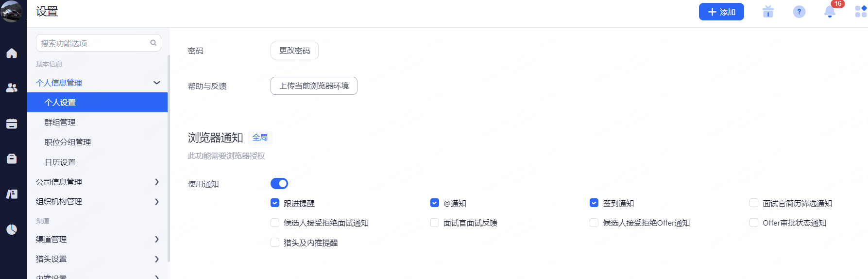868x279 pixels.
Task: Check the Offer审批状态通知 checkbox
Action: (754, 223)
